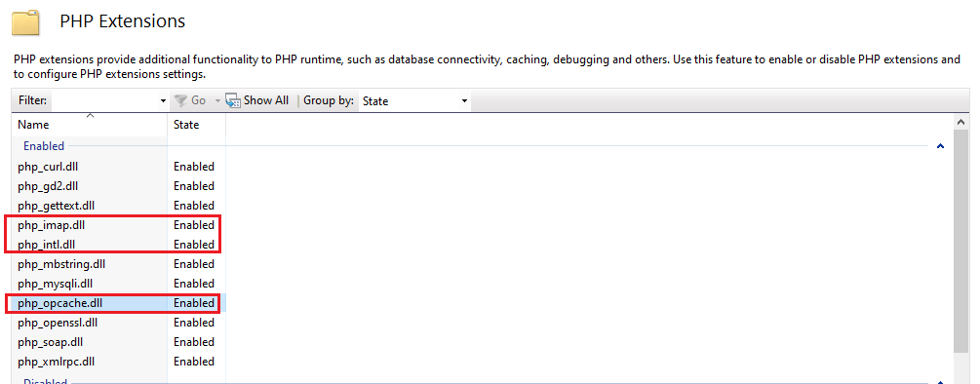Select php_imap.dll extension
Viewport: 980px width, 384px height.
(x=52, y=225)
